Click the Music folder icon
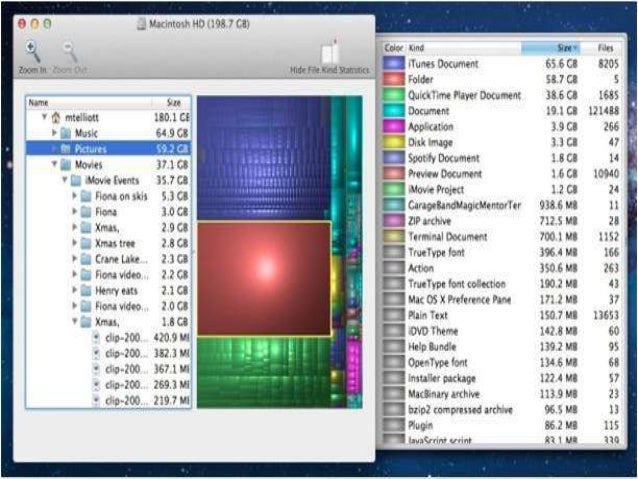638x479 pixels. point(65,133)
